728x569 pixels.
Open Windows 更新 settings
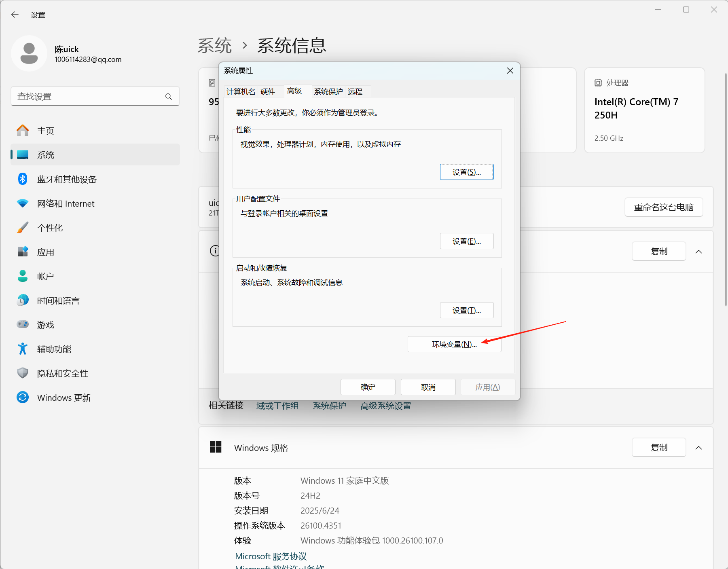(x=64, y=397)
